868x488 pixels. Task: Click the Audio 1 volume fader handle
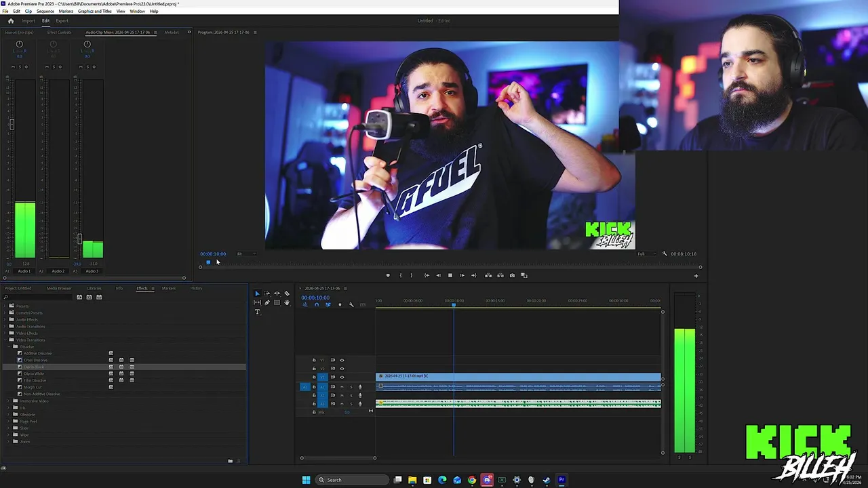point(12,125)
